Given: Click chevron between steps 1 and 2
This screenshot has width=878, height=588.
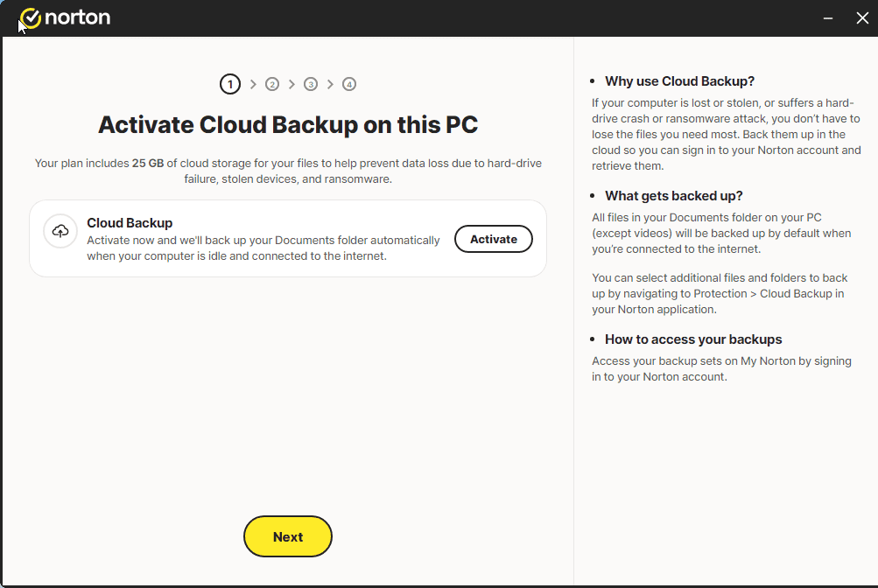Looking at the screenshot, I should click(253, 84).
